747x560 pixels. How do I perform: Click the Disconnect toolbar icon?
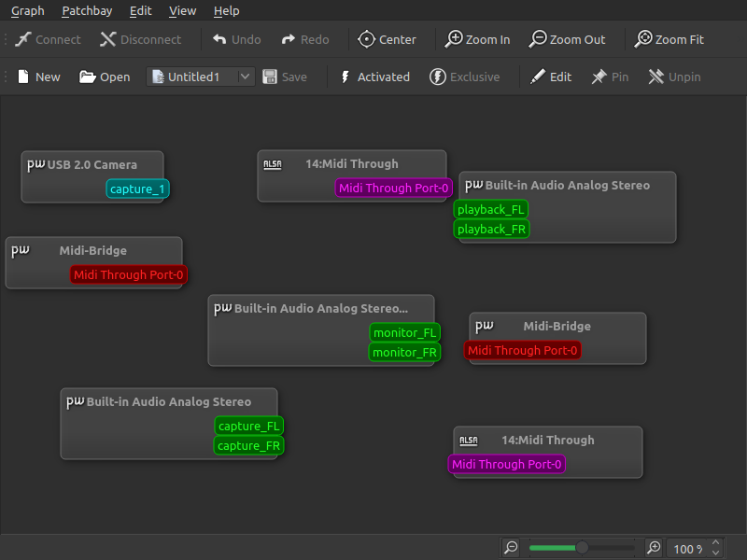pyautogui.click(x=108, y=39)
